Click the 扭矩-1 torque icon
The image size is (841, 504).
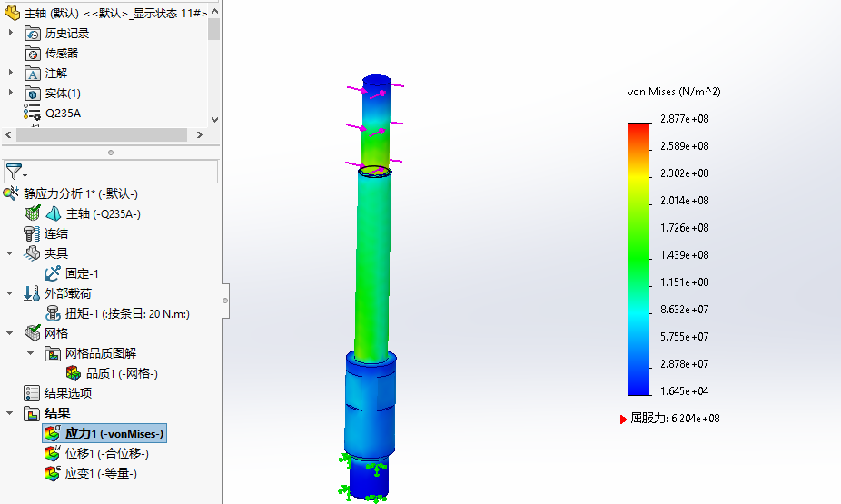53,313
